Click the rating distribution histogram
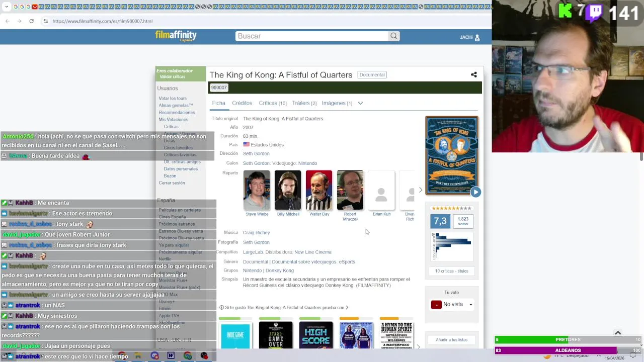The width and height of the screenshot is (644, 362). tap(452, 246)
